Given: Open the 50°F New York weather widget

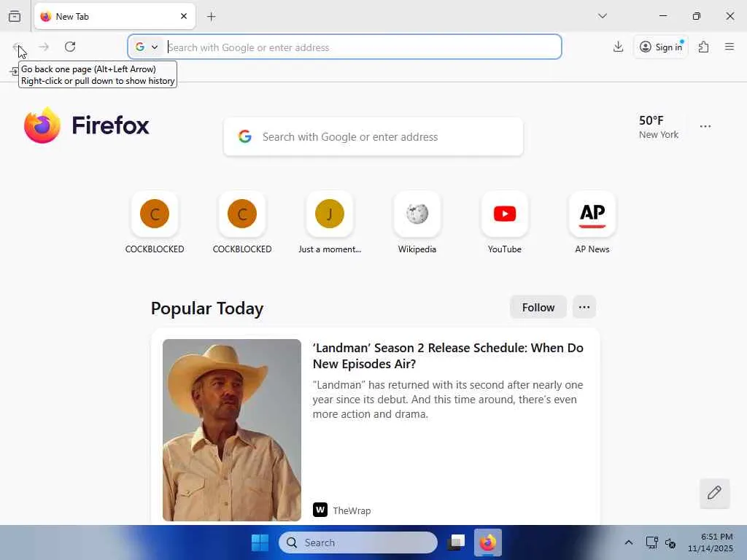Looking at the screenshot, I should [x=659, y=127].
